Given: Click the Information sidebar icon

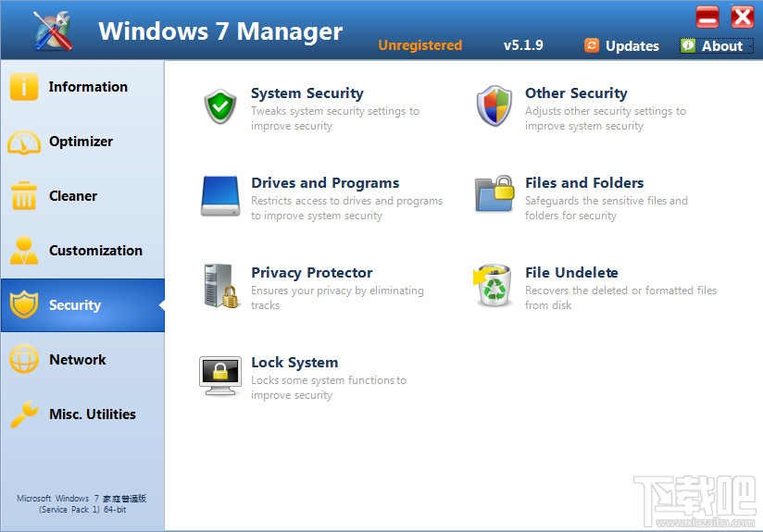Looking at the screenshot, I should pos(23,87).
